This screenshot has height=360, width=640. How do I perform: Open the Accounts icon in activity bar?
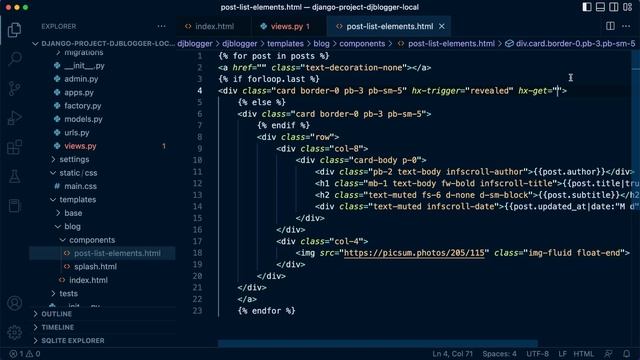pyautogui.click(x=14, y=303)
